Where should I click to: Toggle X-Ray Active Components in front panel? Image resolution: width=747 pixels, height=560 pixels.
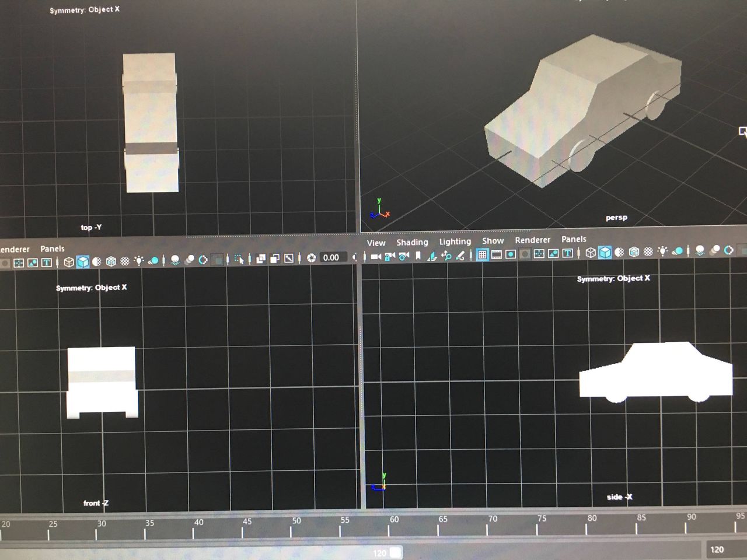coord(274,258)
